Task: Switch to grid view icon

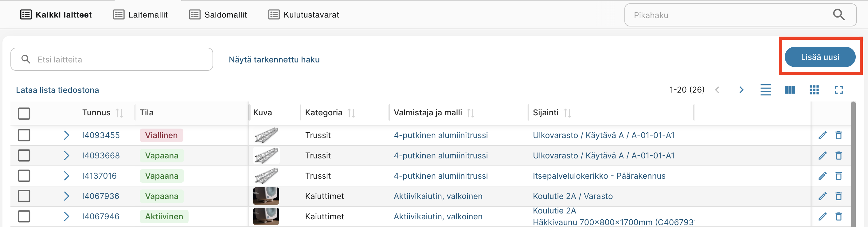Action: point(814,90)
